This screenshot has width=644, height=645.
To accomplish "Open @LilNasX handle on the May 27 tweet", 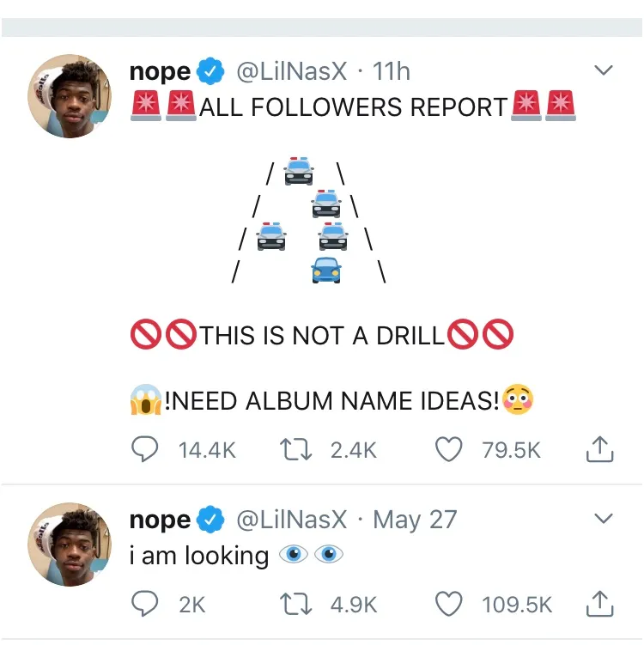I will [291, 520].
